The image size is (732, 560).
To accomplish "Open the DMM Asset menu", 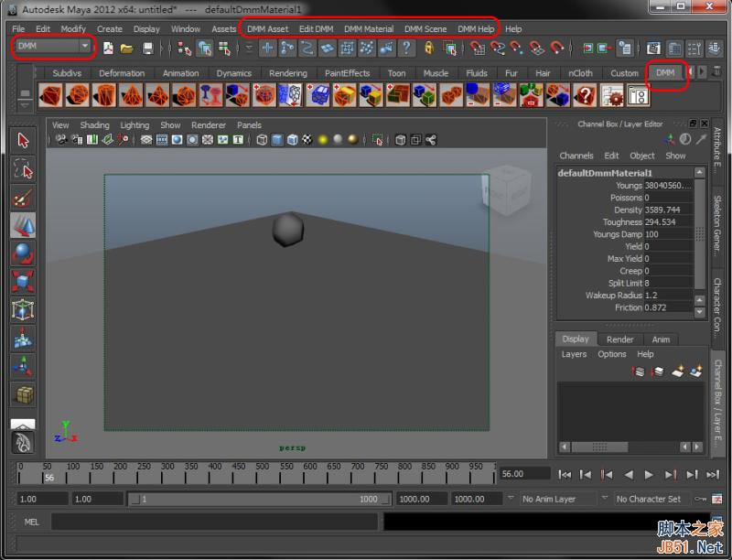I will [268, 28].
